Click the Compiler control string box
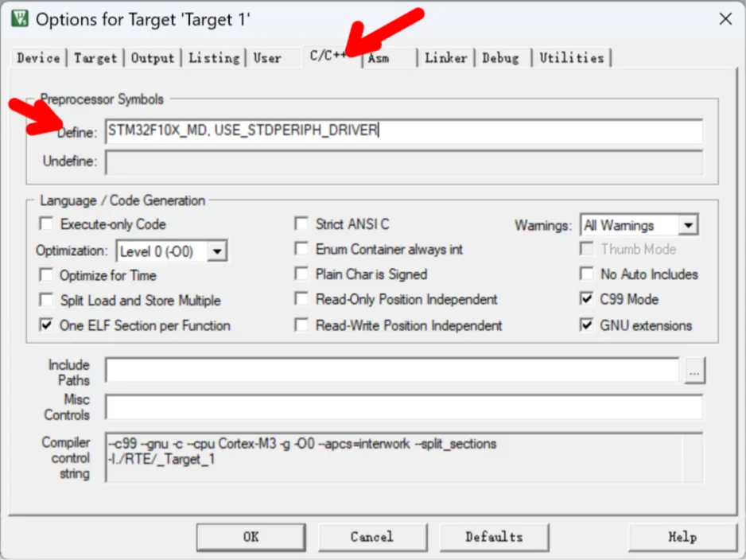 click(403, 457)
